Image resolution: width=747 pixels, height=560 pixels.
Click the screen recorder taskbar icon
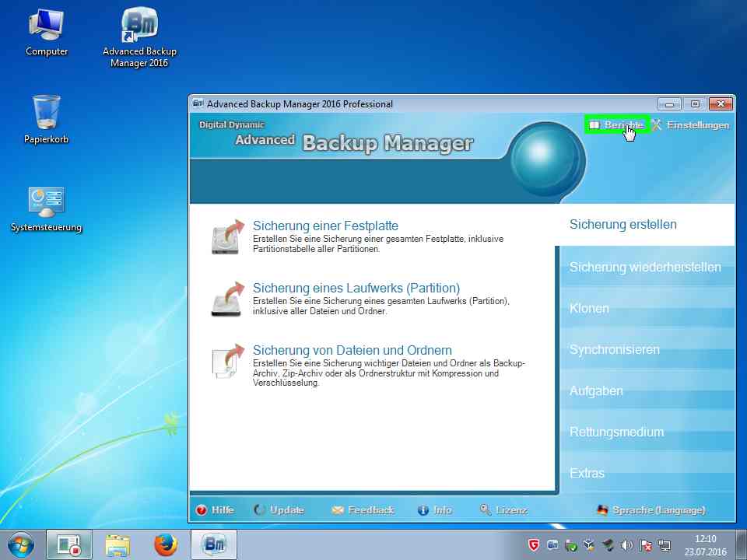[x=69, y=545]
